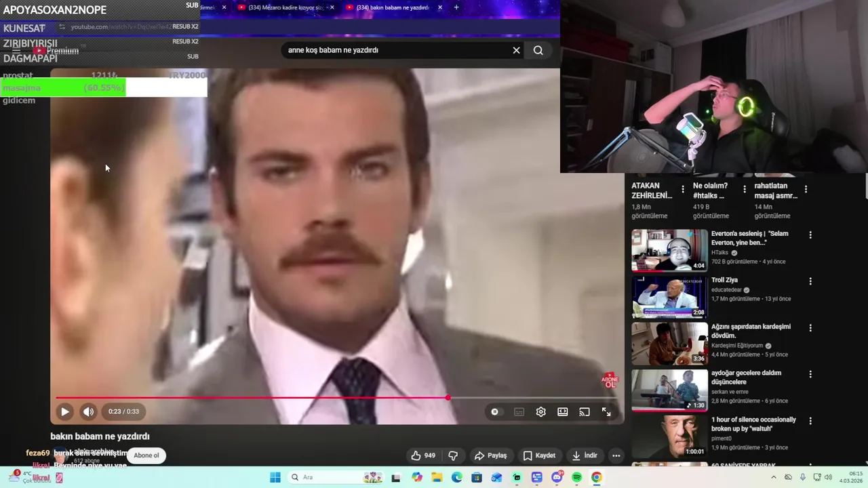
Task: Open HTalks channel name link
Action: [x=719, y=253]
